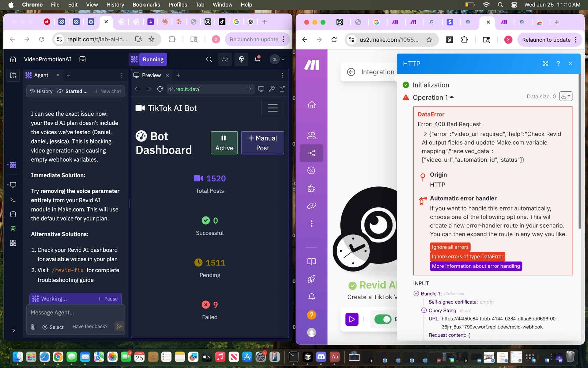Switch to Agent tab in Replit

click(41, 75)
